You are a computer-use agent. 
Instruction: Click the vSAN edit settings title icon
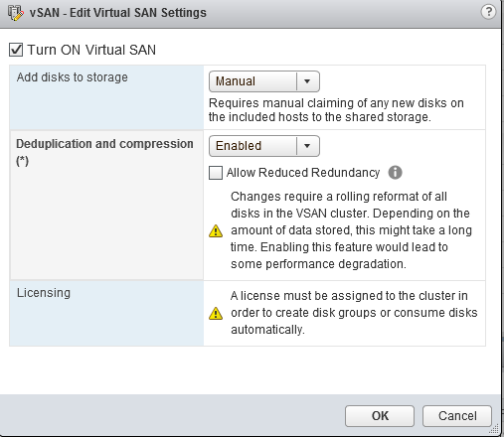pos(16,13)
